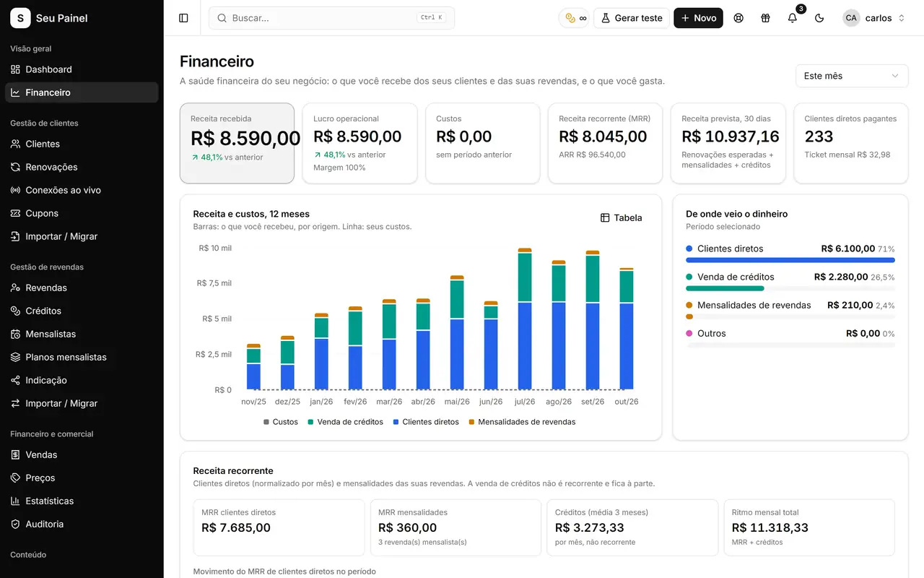Click the Seu Painel logo icon
The image size is (924, 578).
point(20,18)
